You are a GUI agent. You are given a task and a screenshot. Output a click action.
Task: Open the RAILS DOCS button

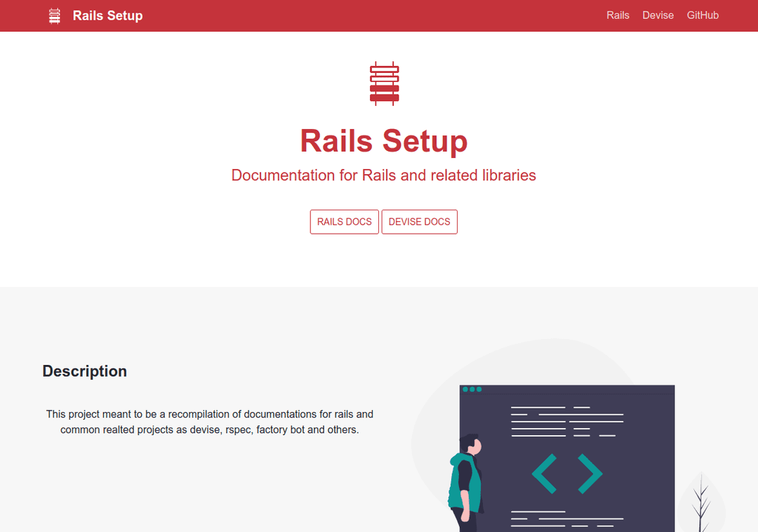point(344,221)
